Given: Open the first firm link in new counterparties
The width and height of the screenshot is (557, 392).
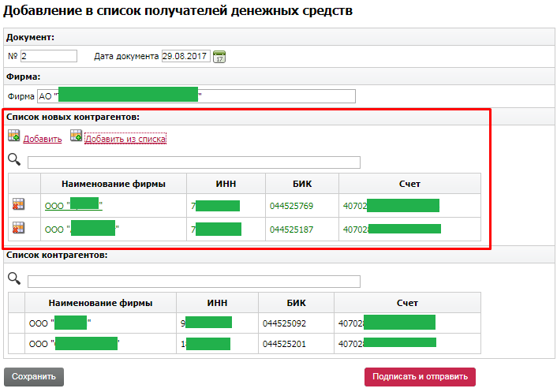Looking at the screenshot, I should tap(73, 206).
